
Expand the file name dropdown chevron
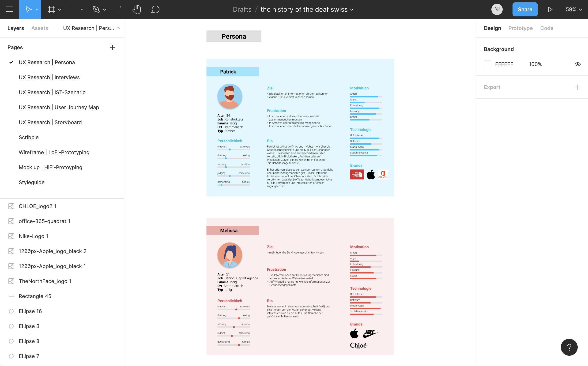coord(352,10)
